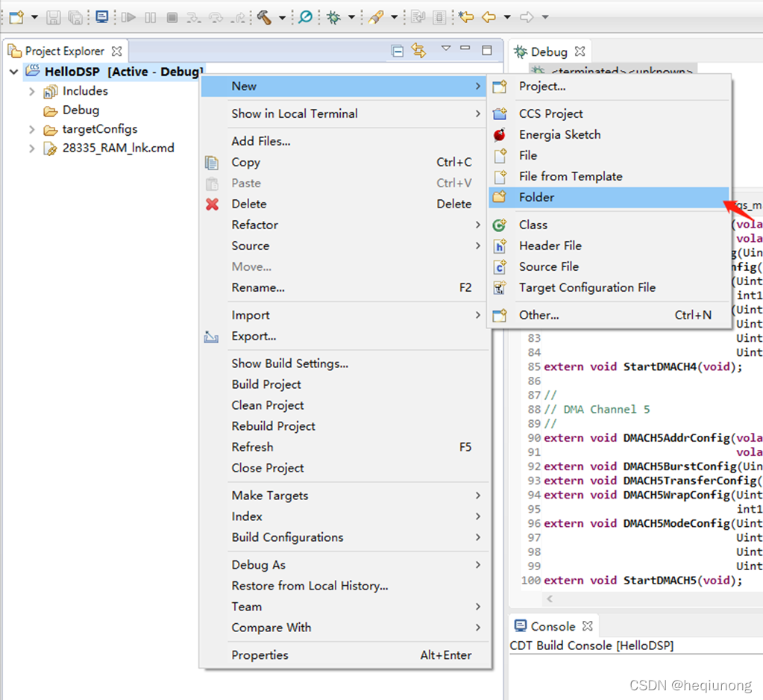Select Other... in New submenu
The height and width of the screenshot is (700, 763).
tap(609, 315)
